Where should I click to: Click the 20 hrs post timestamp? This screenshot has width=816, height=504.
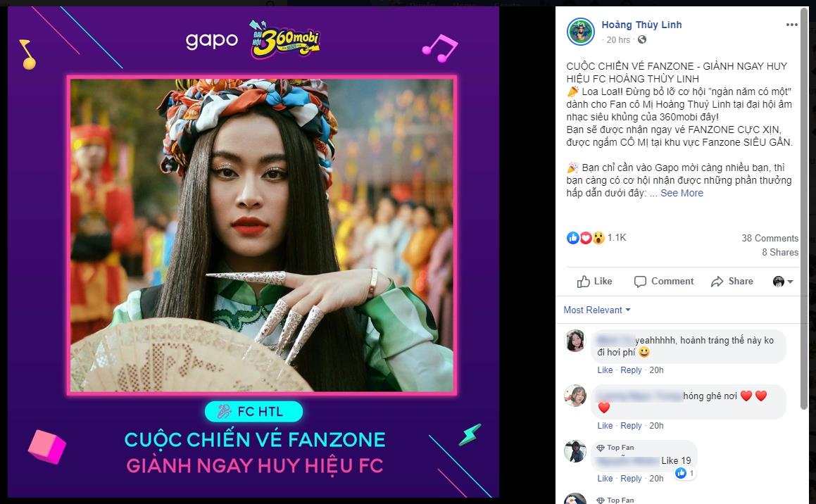[618, 40]
